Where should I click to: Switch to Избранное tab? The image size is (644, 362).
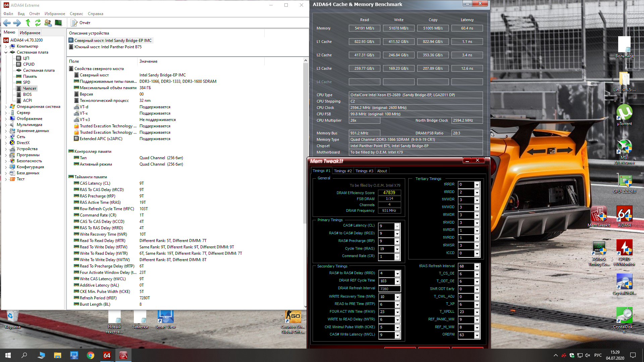pyautogui.click(x=30, y=33)
